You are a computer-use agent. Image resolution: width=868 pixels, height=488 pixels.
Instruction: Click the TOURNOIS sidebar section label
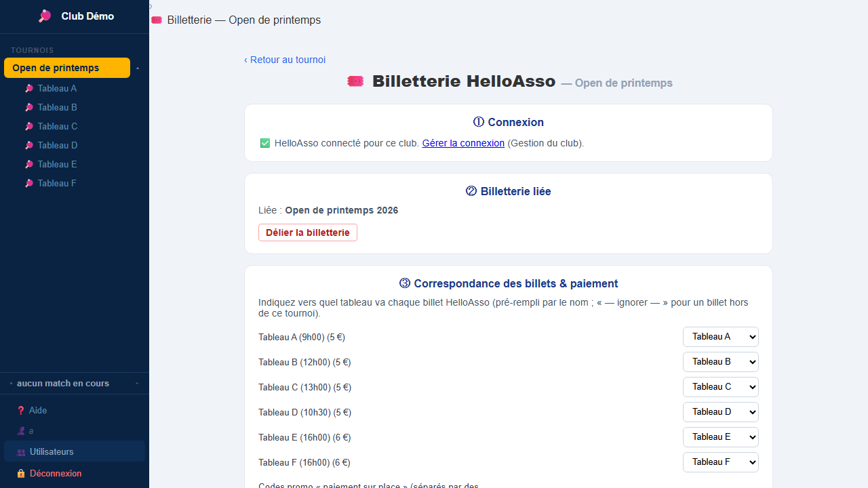click(x=33, y=50)
